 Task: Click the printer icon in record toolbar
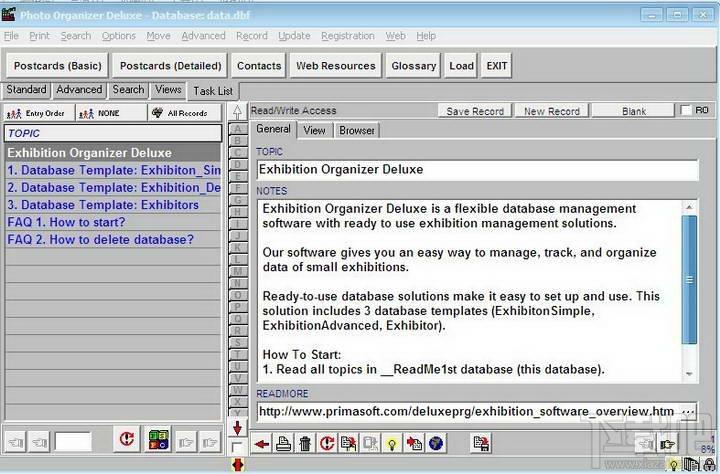click(283, 444)
